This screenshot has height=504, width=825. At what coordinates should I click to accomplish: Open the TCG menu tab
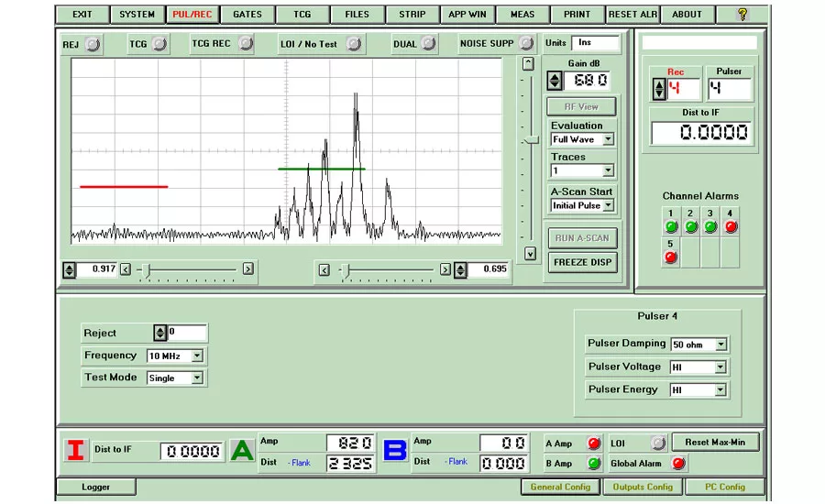click(302, 15)
